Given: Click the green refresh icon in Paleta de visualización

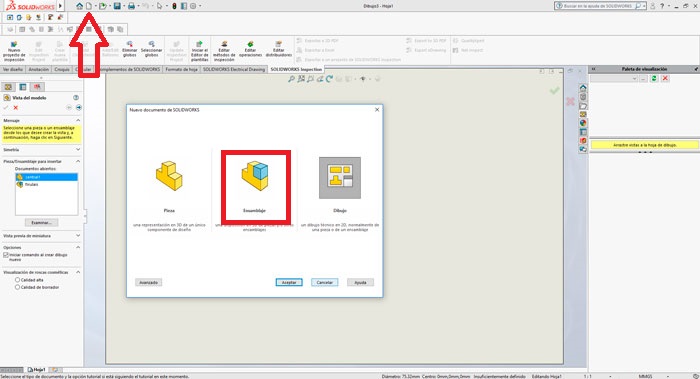Looking at the screenshot, I should tap(654, 79).
